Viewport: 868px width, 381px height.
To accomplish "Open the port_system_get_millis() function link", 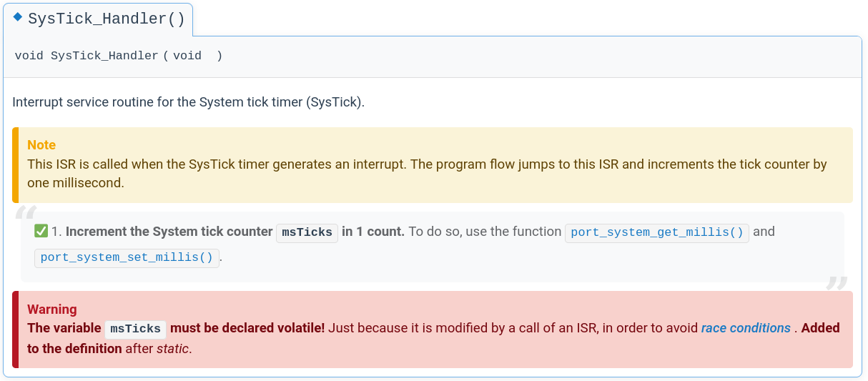I will click(x=657, y=232).
